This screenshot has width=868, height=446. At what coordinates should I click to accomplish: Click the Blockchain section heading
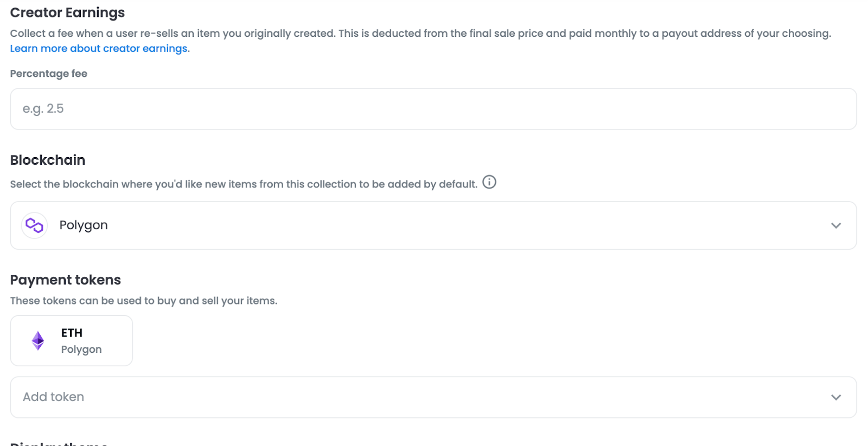coord(48,160)
